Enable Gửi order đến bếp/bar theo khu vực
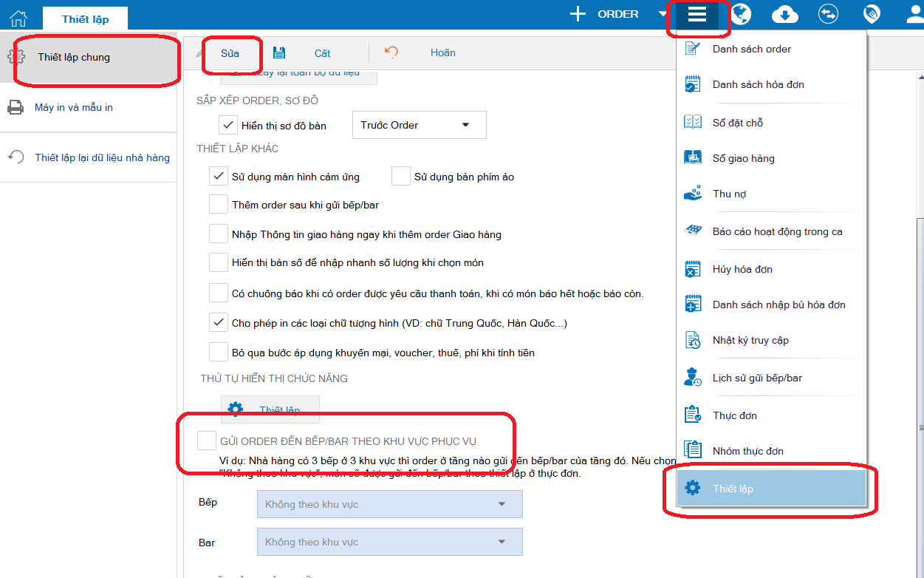The height and width of the screenshot is (578, 924). pyautogui.click(x=206, y=441)
